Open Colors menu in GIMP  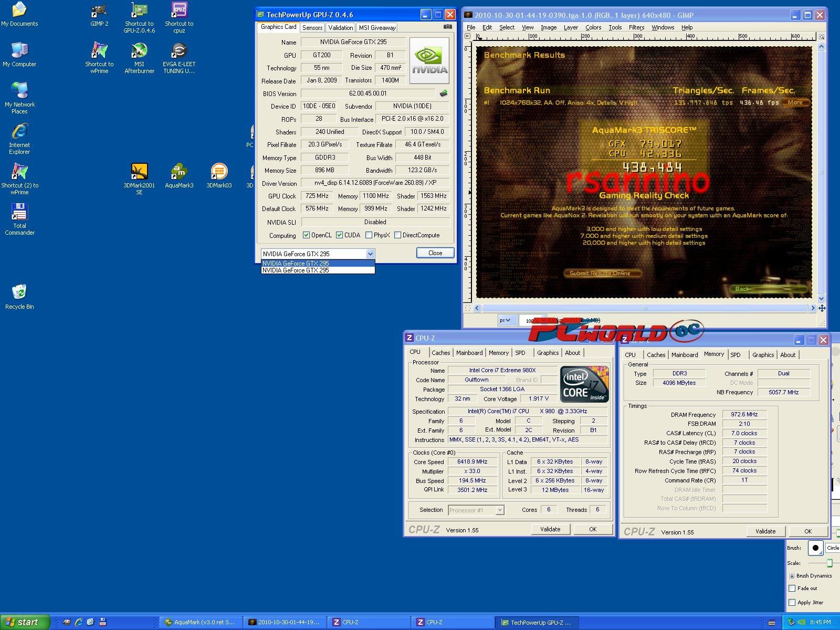593,27
